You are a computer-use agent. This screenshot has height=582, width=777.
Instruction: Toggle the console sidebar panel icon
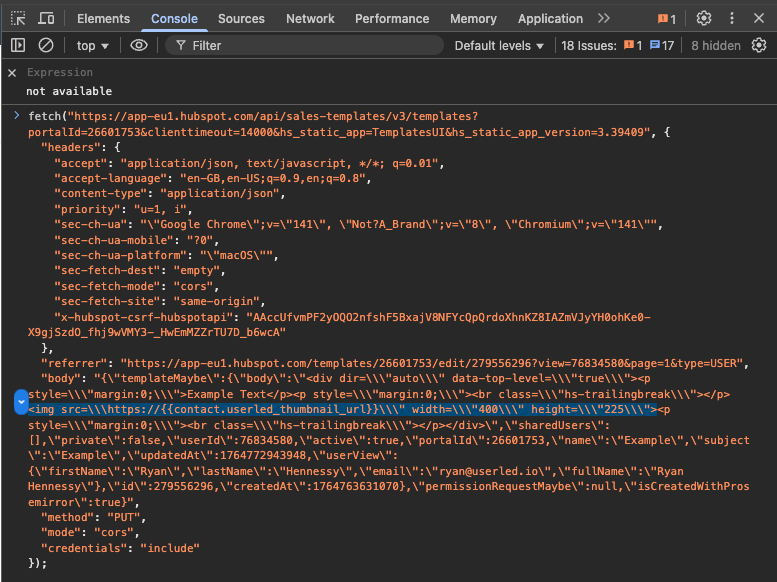tap(18, 45)
